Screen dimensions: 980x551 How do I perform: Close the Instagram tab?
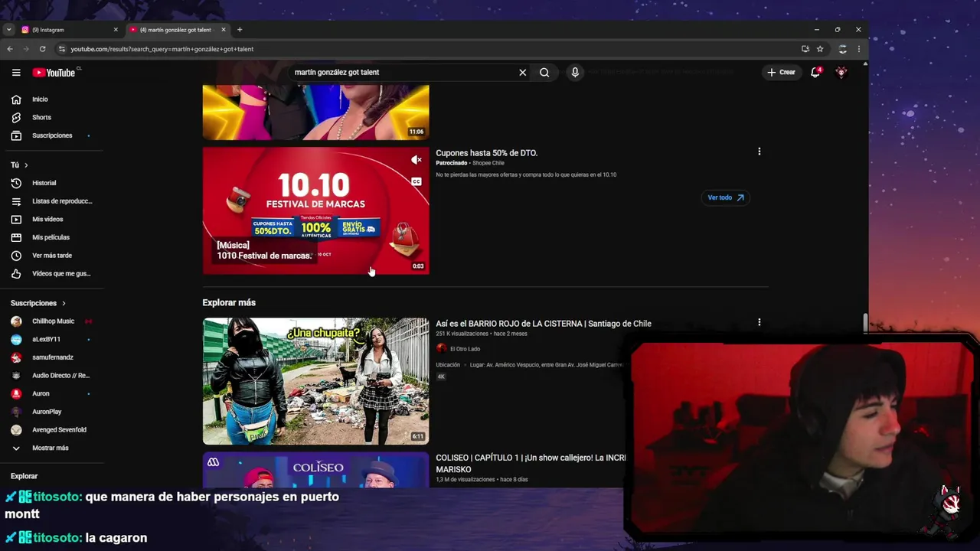pyautogui.click(x=116, y=30)
